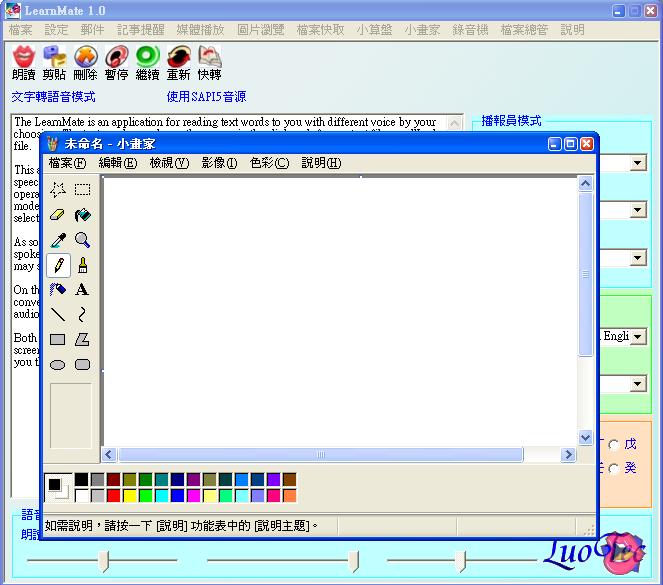Select the 癸 radio button
Image resolution: width=663 pixels, height=585 pixels.
click(614, 468)
